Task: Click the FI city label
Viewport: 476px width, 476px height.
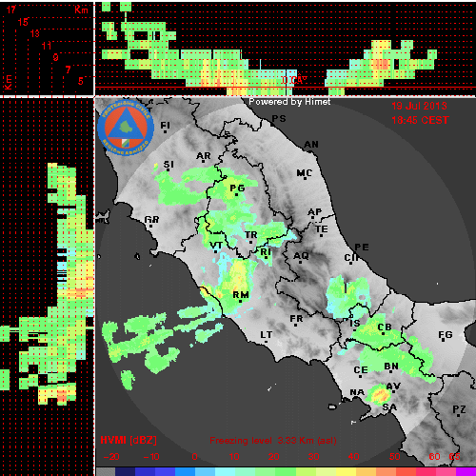Action: (166, 126)
